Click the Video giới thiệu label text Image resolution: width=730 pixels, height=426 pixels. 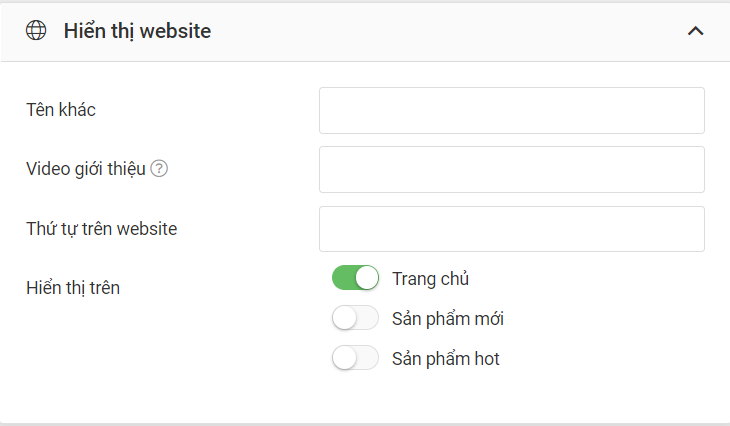[86, 169]
